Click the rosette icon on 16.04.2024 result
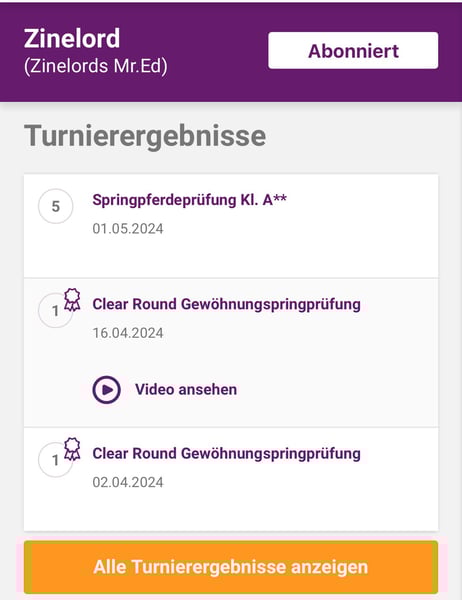This screenshot has height=600, width=462. coord(72,300)
